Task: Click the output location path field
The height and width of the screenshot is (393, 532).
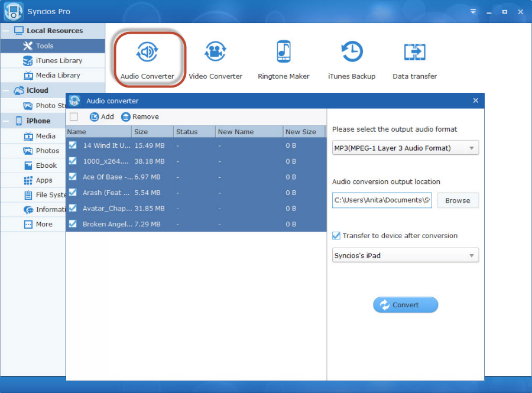Action: click(382, 200)
